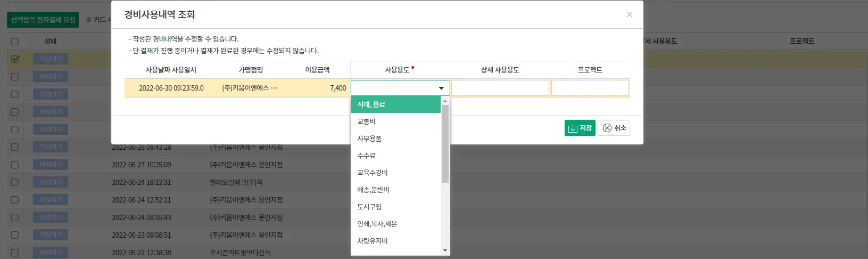Check the 2022-06-27 10:25:09 row checkbox
This screenshot has width=868, height=259.
point(15,165)
